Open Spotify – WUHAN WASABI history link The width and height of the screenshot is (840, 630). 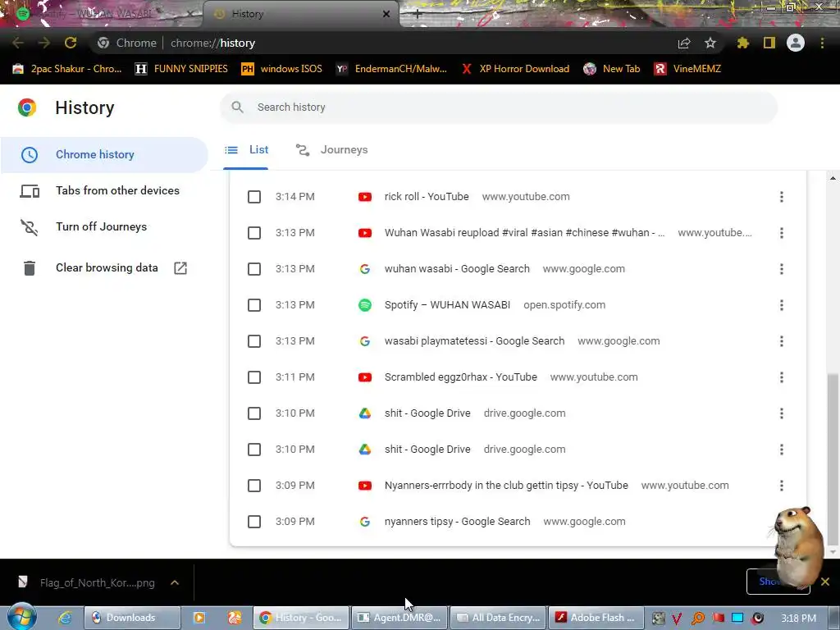(447, 305)
